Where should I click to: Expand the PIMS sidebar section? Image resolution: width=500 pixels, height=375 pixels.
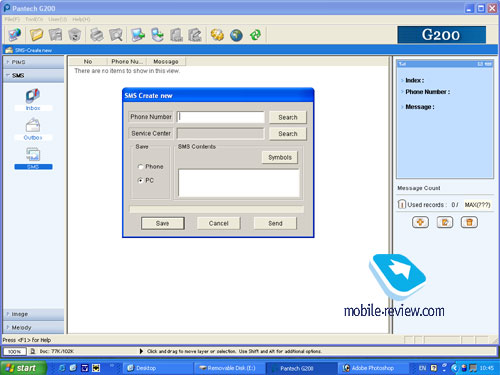[x=33, y=62]
